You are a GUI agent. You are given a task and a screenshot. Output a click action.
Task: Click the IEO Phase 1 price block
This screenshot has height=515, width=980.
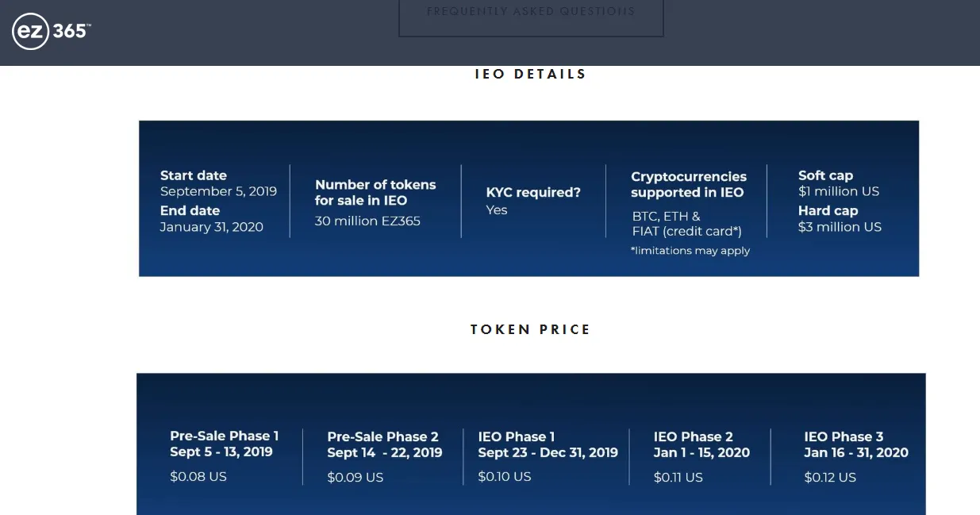(x=548, y=456)
